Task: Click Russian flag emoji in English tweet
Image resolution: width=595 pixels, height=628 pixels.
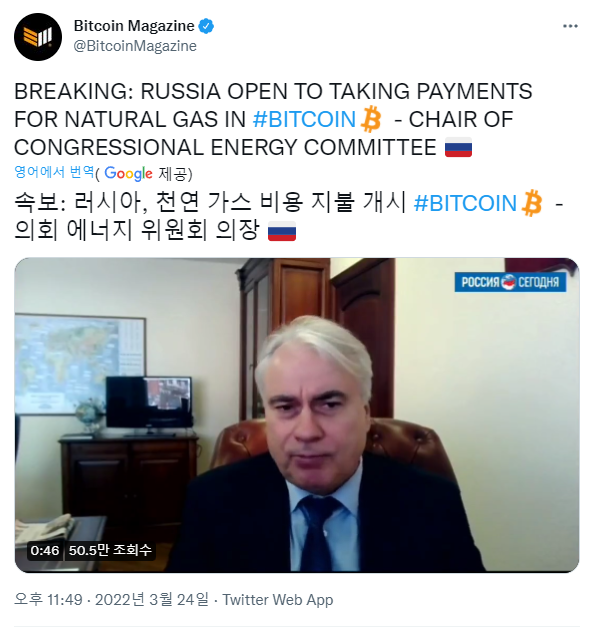Action: (x=458, y=147)
